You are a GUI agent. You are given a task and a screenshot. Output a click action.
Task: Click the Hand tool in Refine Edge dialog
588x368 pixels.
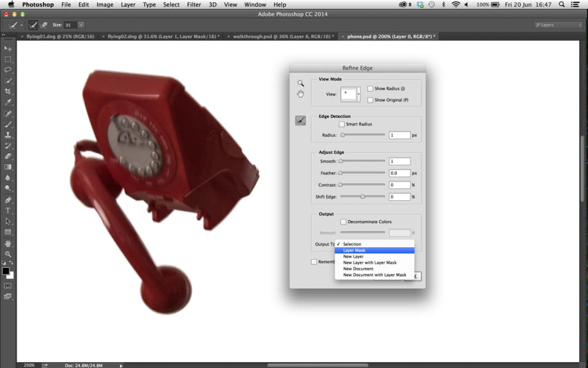[x=300, y=94]
